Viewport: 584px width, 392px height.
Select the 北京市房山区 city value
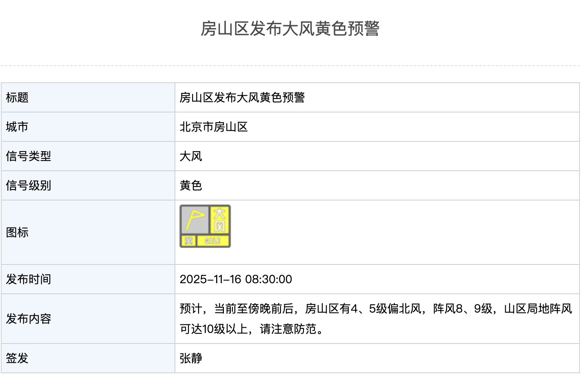tap(214, 127)
